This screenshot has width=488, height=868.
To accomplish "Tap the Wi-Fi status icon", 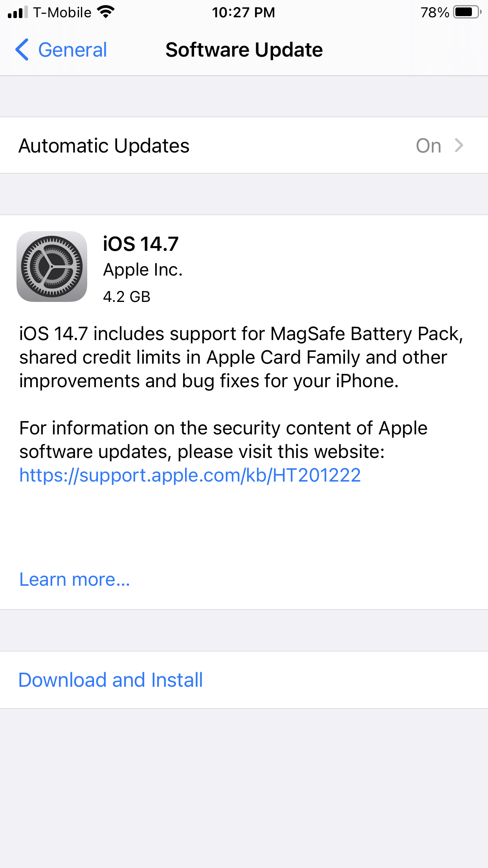I will 105,12.
